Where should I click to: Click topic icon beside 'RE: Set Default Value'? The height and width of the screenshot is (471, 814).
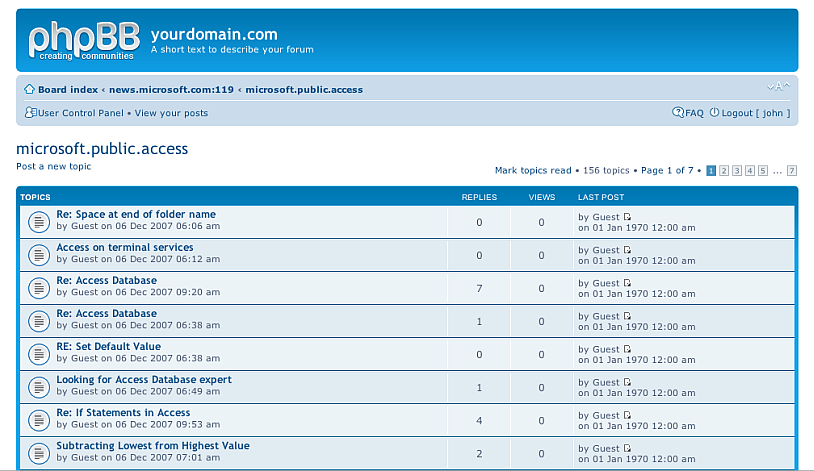click(38, 354)
